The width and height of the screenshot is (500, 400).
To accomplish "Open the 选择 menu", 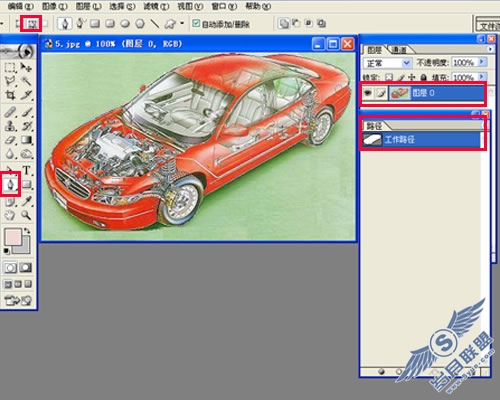I will [x=122, y=6].
